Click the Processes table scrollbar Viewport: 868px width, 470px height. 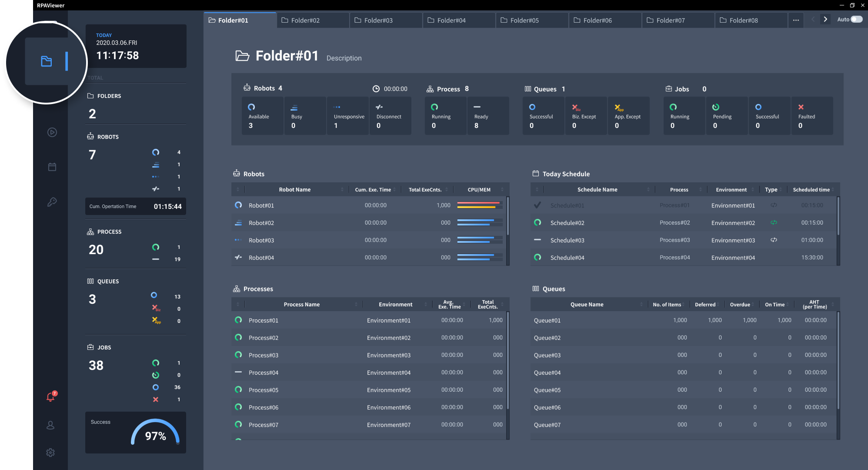pyautogui.click(x=507, y=361)
